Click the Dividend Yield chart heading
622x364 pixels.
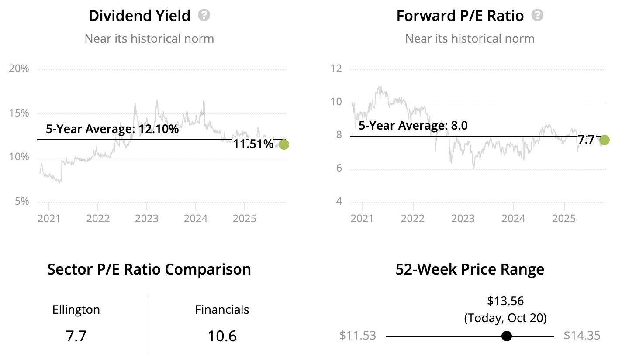pyautogui.click(x=139, y=16)
